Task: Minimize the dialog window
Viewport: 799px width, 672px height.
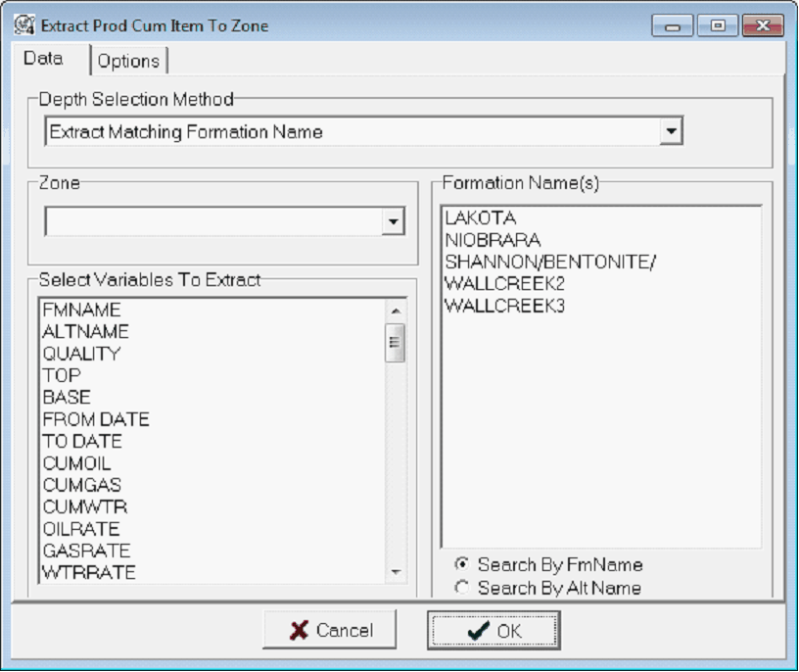Action: point(673,26)
